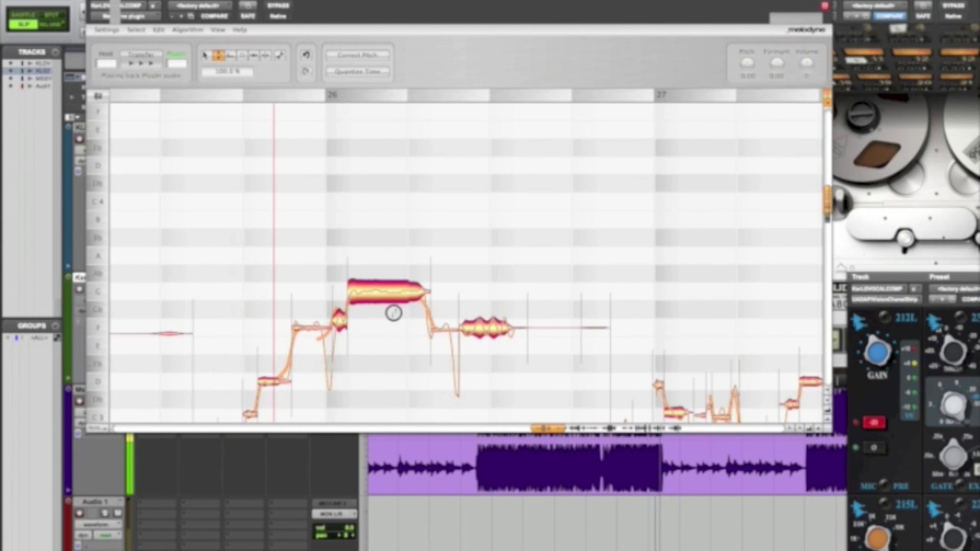Click the Plugin tempo field in Melodyne
The image size is (980, 551).
(177, 64)
